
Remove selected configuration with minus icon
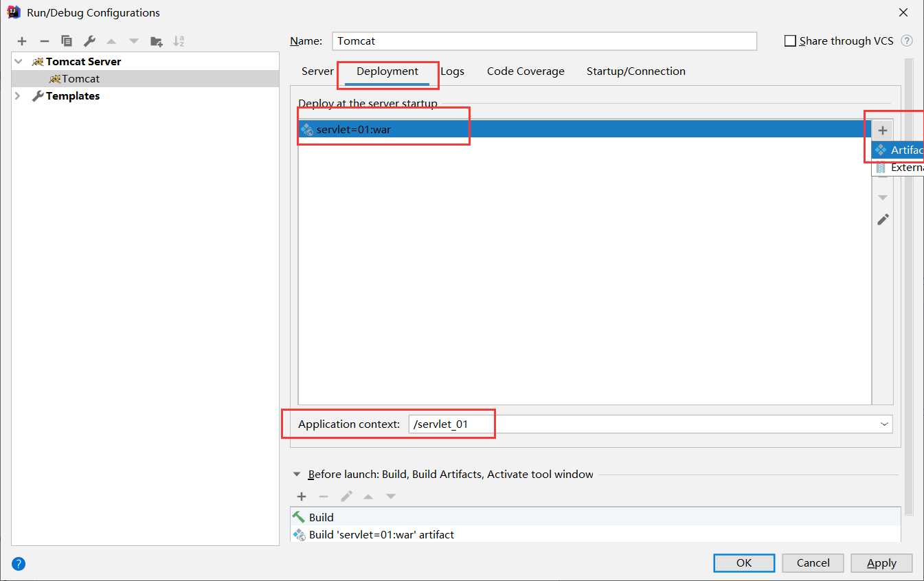pos(44,41)
